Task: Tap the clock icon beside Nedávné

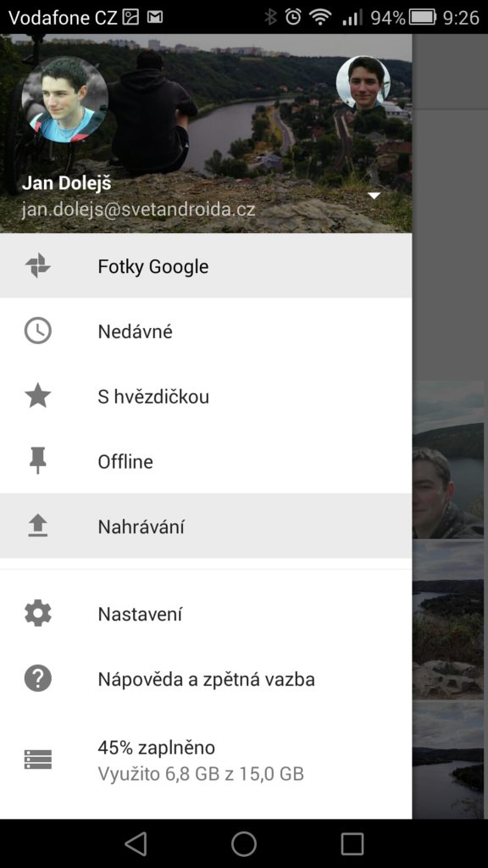Action: tap(37, 331)
